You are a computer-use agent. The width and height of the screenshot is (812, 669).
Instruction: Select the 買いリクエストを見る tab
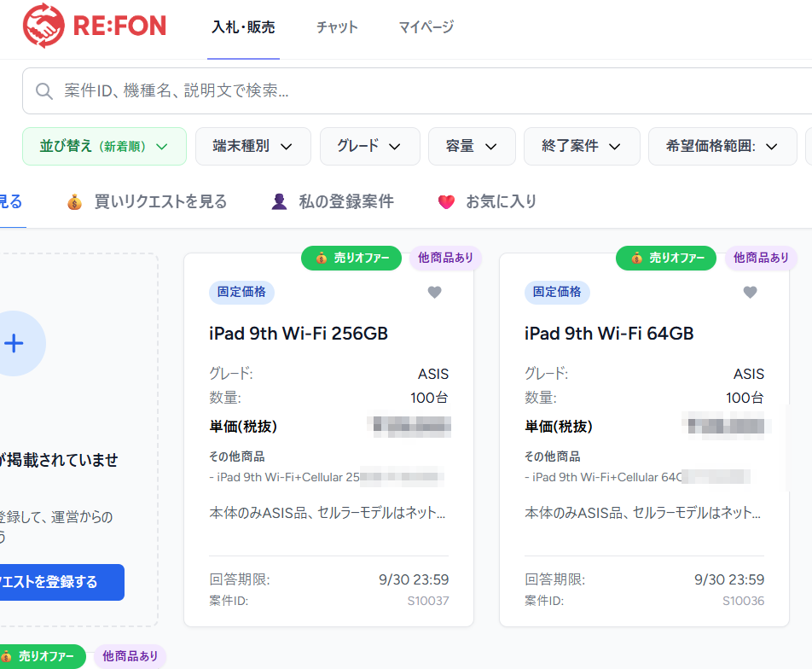point(148,201)
